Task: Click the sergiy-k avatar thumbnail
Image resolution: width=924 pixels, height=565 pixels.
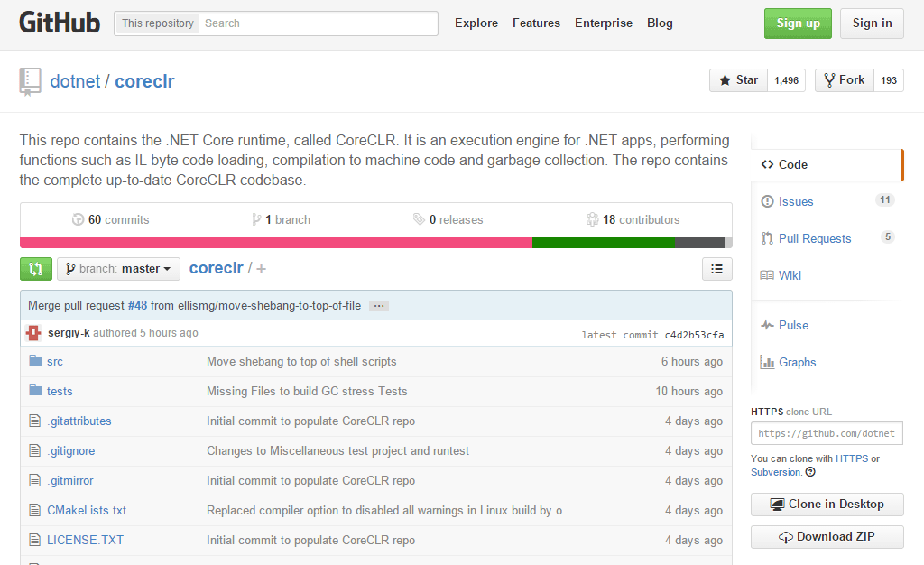Action: (34, 333)
